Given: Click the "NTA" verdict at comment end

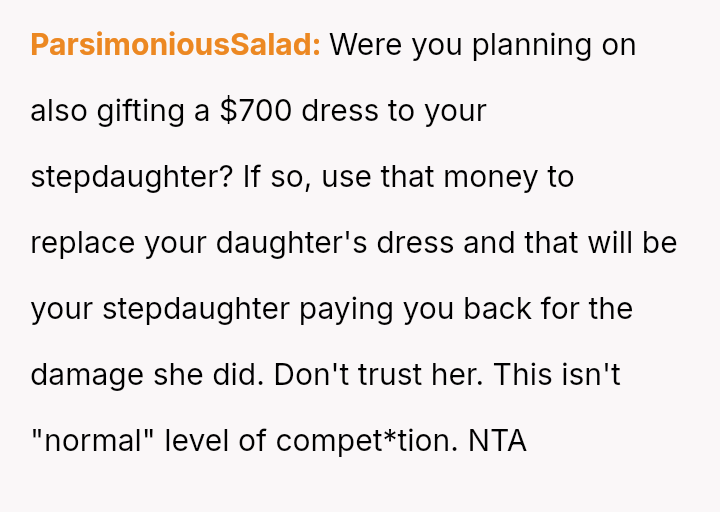Looking at the screenshot, I should coord(497,440).
